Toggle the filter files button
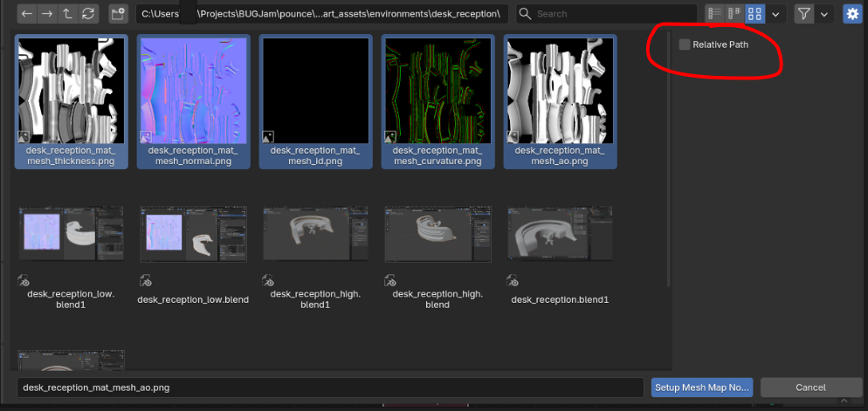Image resolution: width=868 pixels, height=411 pixels. pos(804,14)
